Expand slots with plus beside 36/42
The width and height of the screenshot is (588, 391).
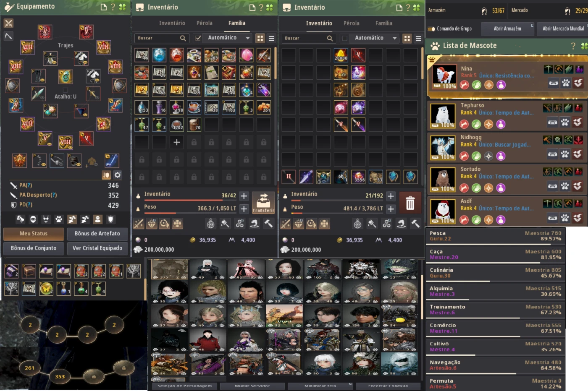(244, 195)
